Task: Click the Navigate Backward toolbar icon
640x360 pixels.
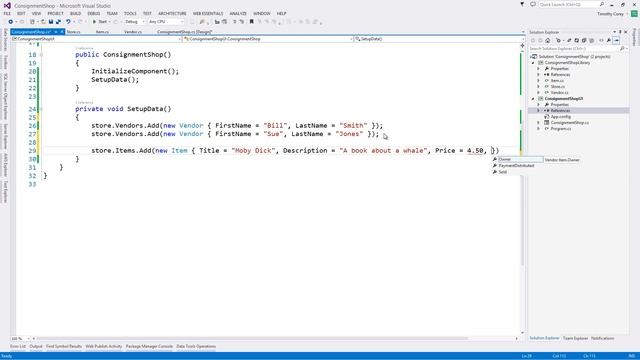Action: 11,22
